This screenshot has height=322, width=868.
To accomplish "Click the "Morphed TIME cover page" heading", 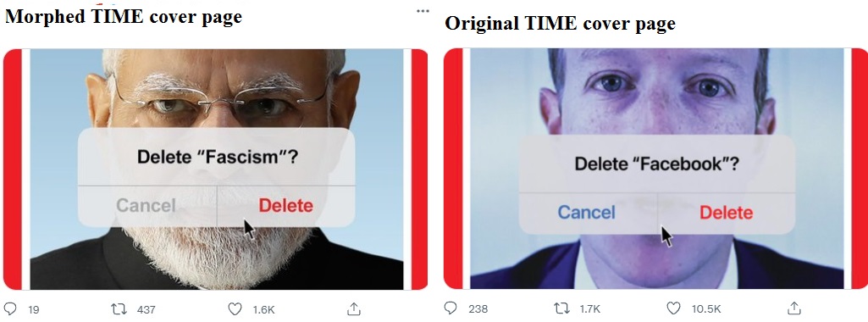I will coord(124,17).
